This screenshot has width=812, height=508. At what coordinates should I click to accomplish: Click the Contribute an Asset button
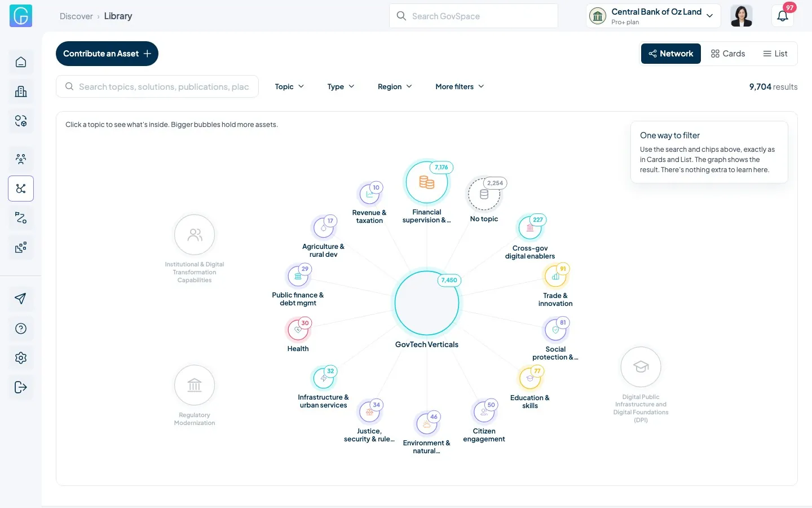107,54
